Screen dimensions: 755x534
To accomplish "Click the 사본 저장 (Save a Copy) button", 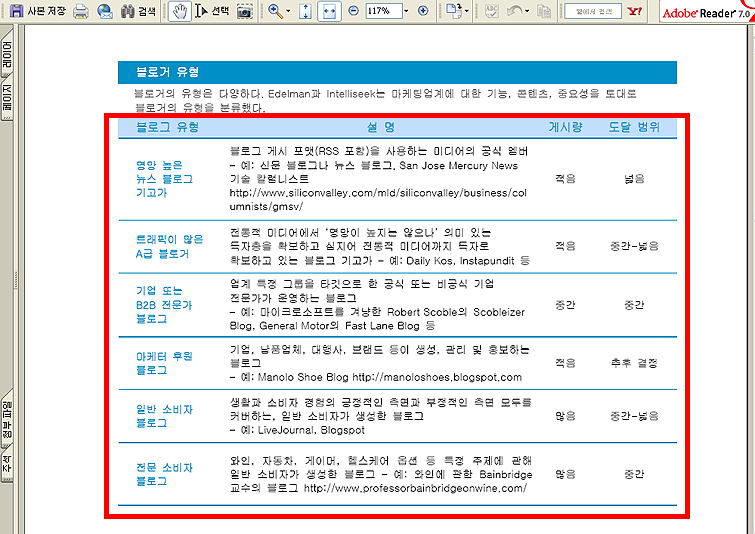I will [37, 11].
